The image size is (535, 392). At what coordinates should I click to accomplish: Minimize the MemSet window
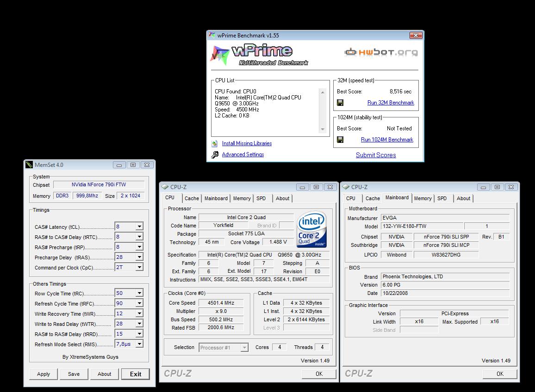(x=119, y=165)
